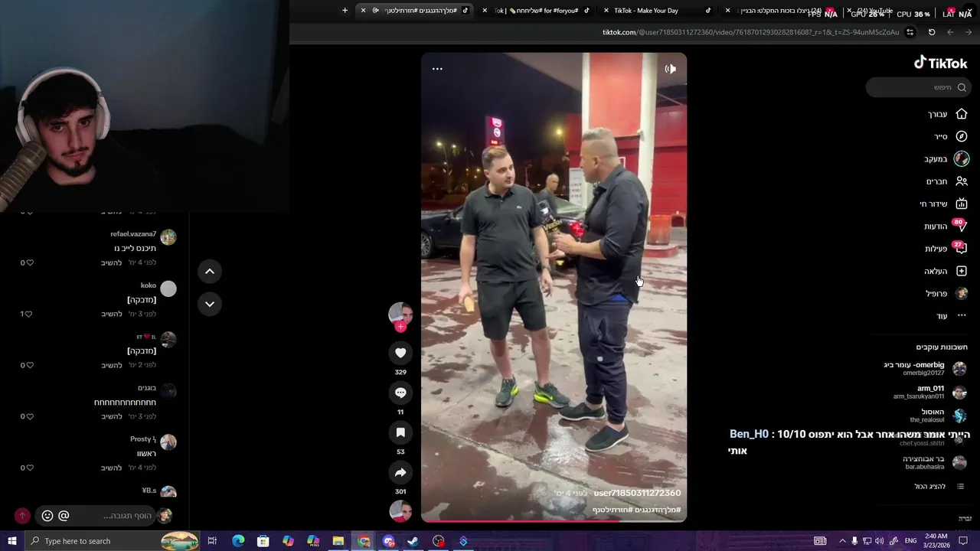Open the site settings icon in the address bar
Viewport: 980px width, 551px height.
tap(910, 32)
